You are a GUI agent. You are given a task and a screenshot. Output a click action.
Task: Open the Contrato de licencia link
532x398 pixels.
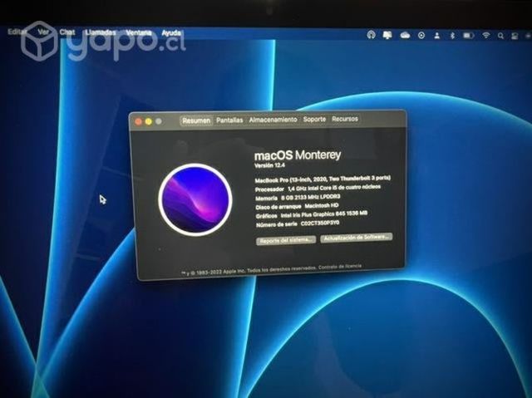tap(340, 267)
